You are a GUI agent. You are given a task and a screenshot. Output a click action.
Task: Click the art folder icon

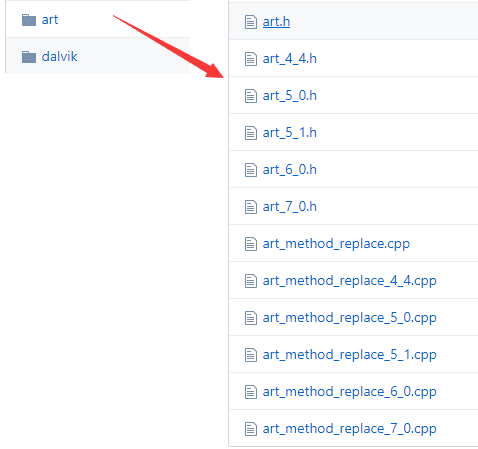point(29,20)
